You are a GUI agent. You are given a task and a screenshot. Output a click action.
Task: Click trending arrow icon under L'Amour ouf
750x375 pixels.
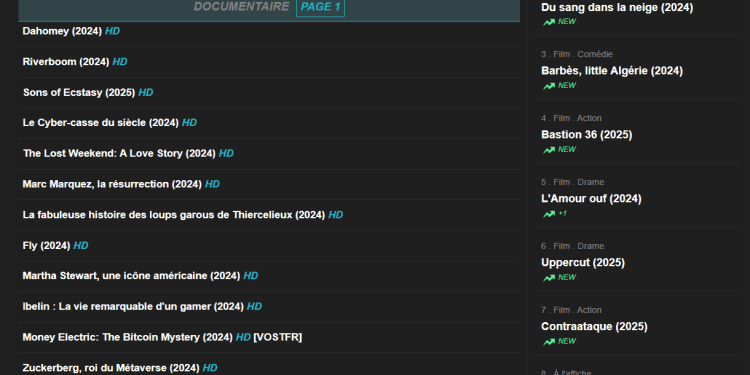[x=549, y=214]
